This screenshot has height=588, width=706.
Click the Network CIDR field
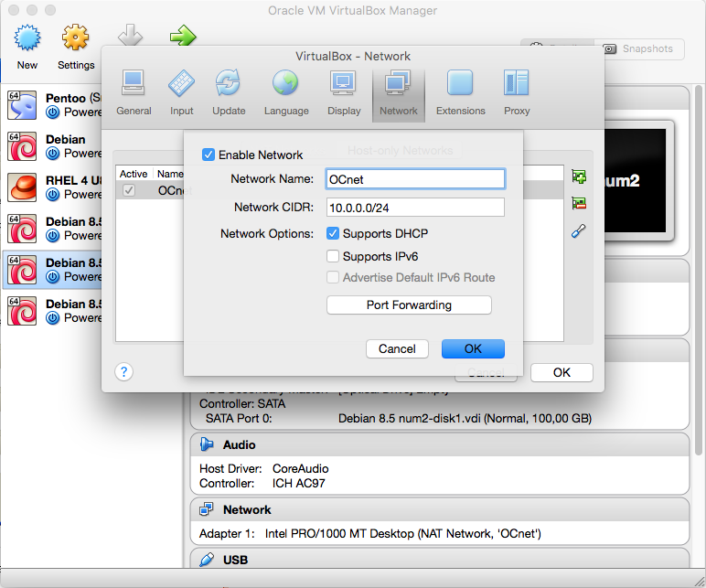(x=415, y=208)
